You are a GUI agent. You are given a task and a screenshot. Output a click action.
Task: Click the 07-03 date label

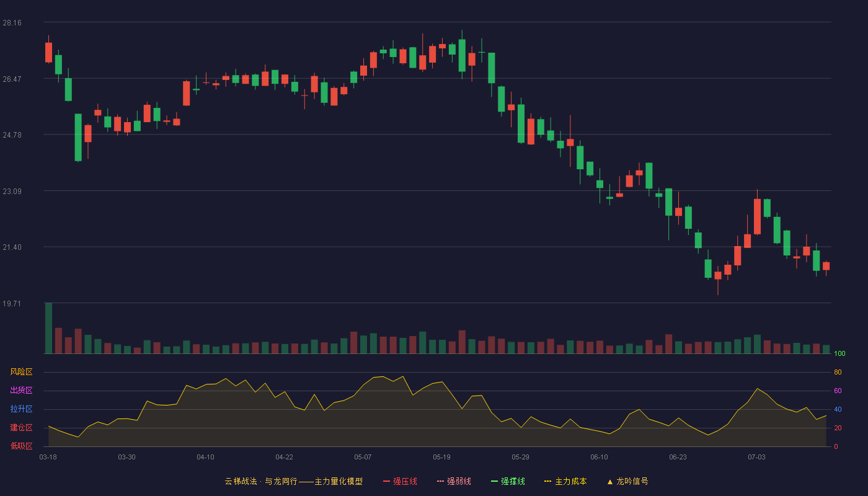[x=756, y=457]
